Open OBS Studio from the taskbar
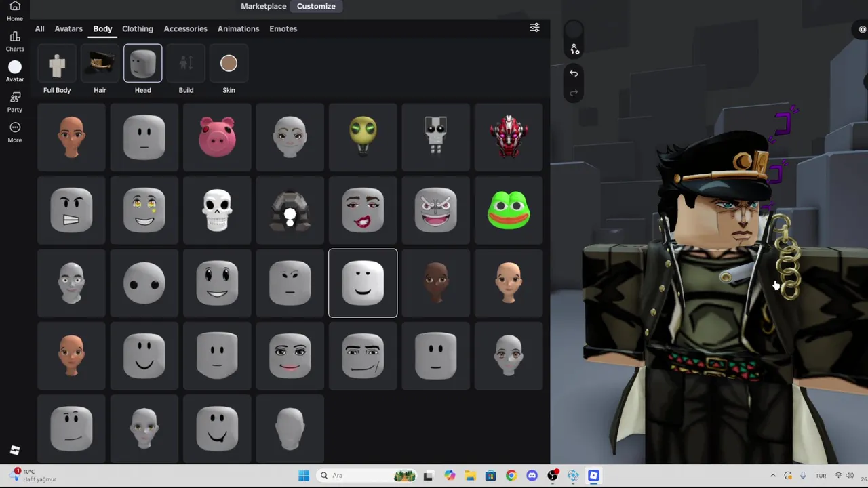The image size is (868, 488). tap(553, 476)
